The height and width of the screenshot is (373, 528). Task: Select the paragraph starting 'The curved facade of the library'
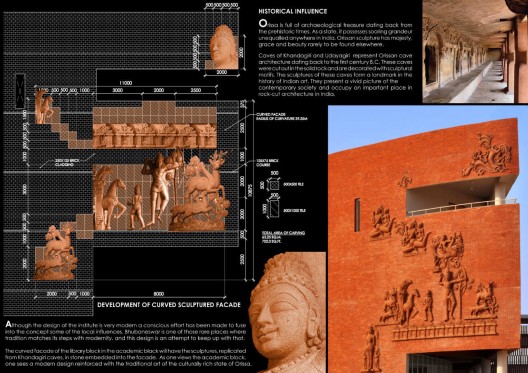point(128,357)
